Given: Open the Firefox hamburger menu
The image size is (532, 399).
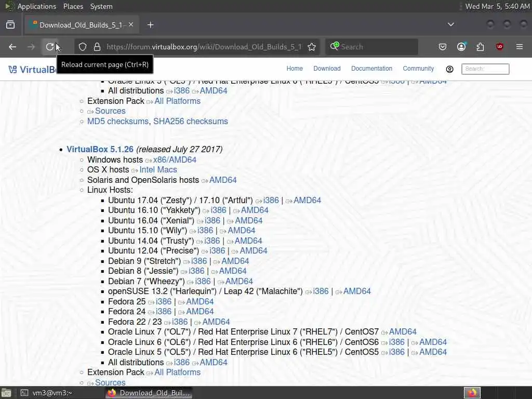Looking at the screenshot, I should (520, 47).
